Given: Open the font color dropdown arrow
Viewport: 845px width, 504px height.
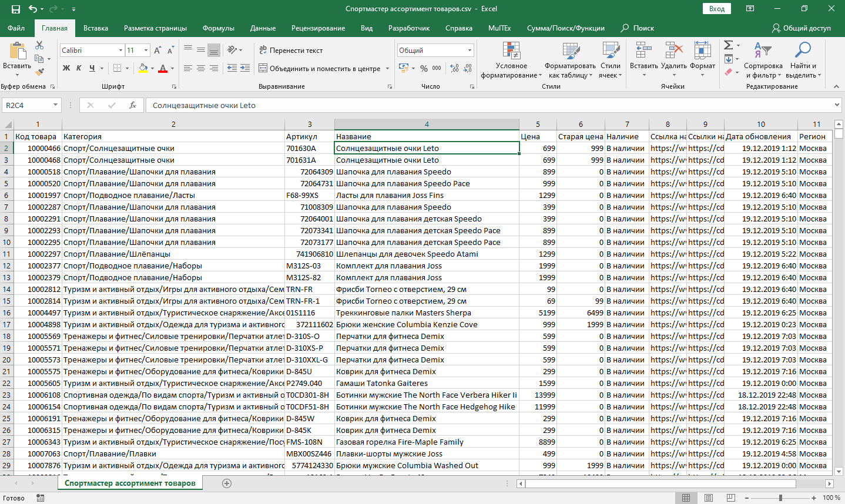Looking at the screenshot, I should point(172,69).
